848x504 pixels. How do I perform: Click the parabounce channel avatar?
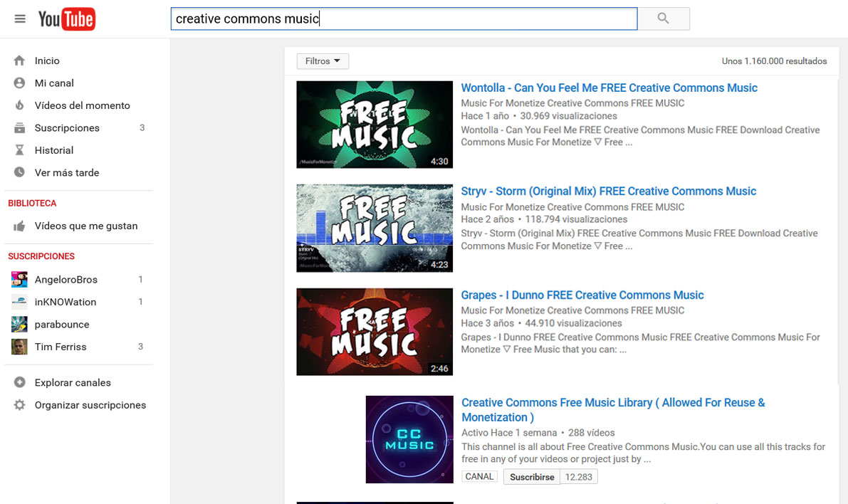tap(19, 325)
